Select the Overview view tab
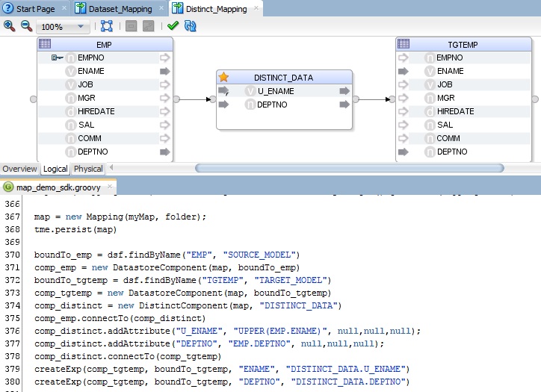 19,169
